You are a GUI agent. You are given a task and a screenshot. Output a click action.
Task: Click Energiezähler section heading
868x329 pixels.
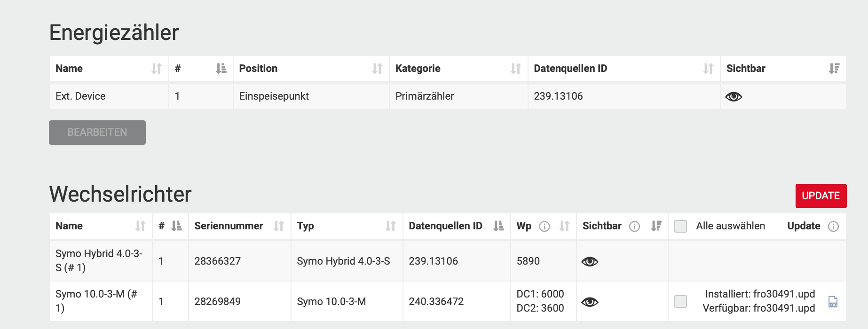pyautogui.click(x=114, y=33)
